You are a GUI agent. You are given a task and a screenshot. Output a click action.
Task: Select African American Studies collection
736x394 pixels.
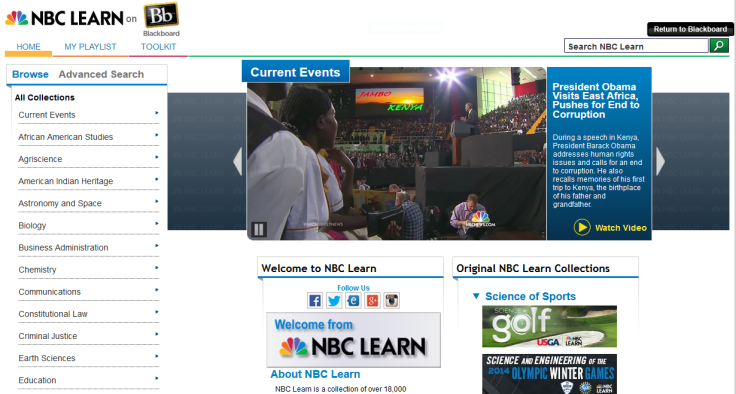coord(66,137)
